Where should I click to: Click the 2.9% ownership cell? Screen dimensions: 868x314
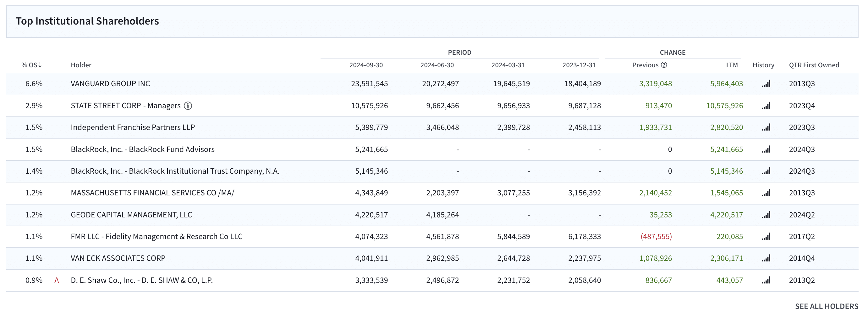34,106
